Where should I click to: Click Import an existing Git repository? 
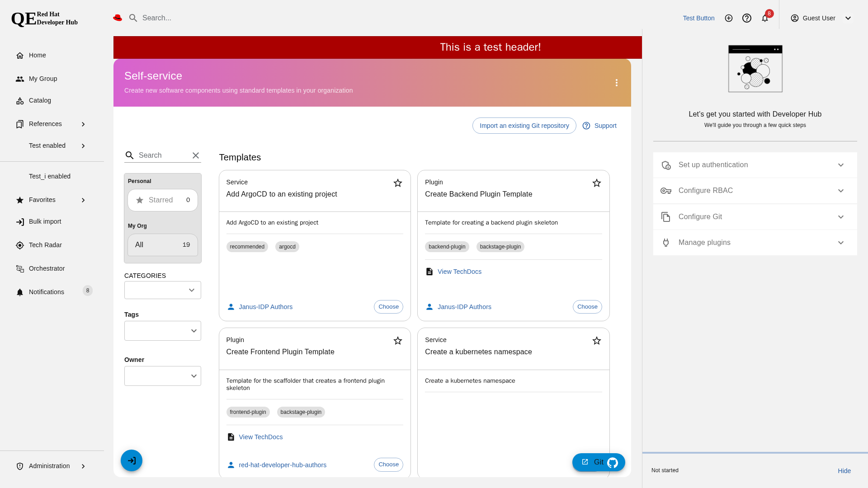click(524, 126)
